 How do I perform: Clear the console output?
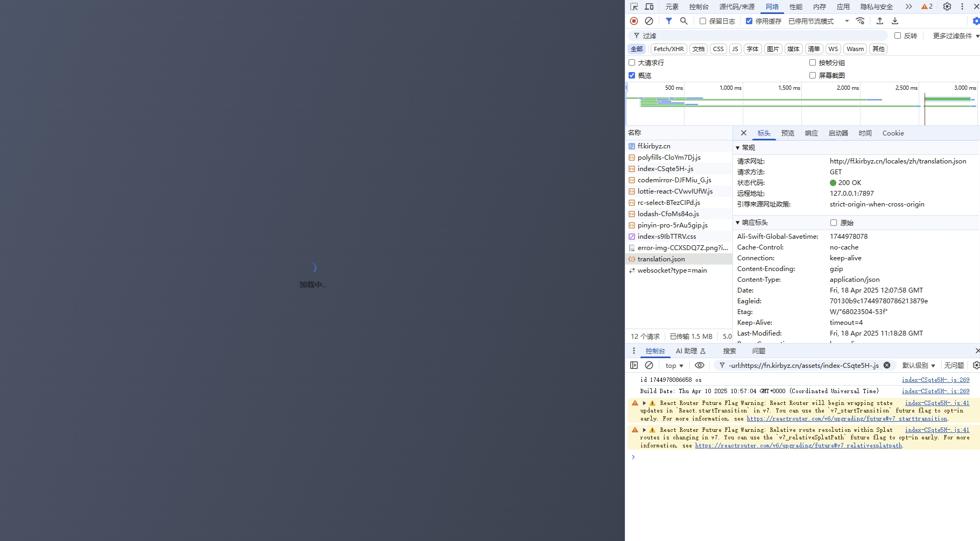click(649, 365)
